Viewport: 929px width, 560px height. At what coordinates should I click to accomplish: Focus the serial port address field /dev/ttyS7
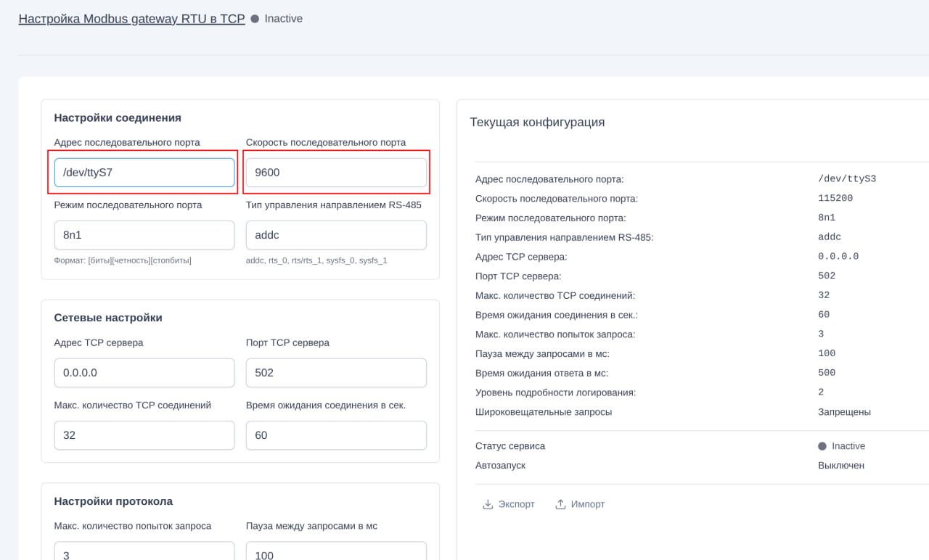(x=144, y=173)
